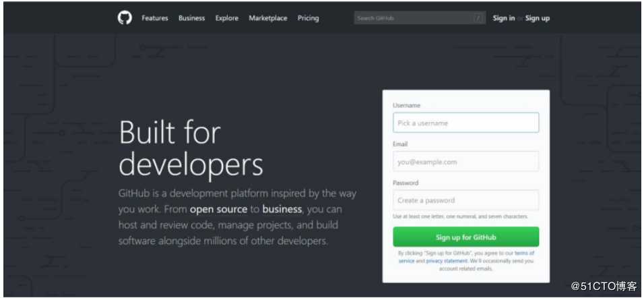
Task: Click the Email input field
Action: coord(465,162)
